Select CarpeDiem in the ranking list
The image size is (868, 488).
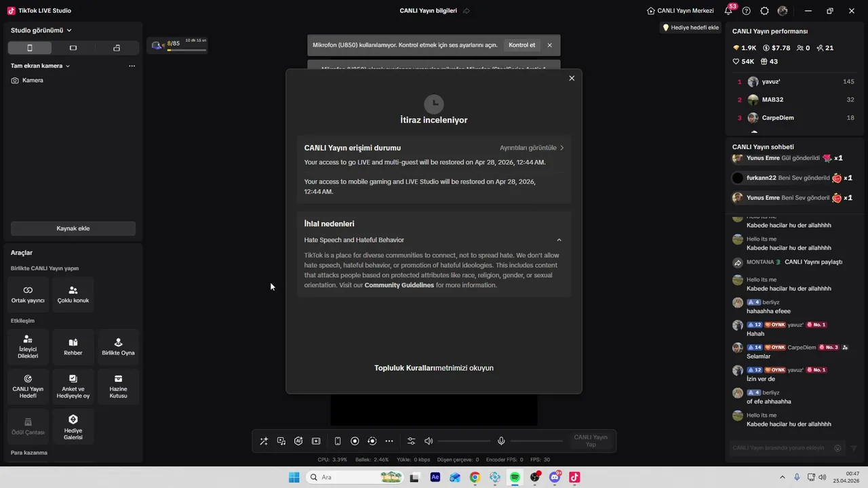click(795, 118)
